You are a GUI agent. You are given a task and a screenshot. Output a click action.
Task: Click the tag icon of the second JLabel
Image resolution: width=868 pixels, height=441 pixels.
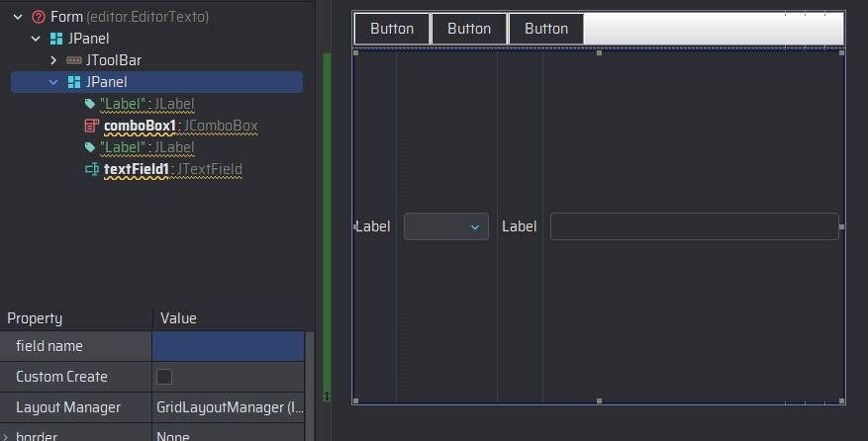coord(91,147)
